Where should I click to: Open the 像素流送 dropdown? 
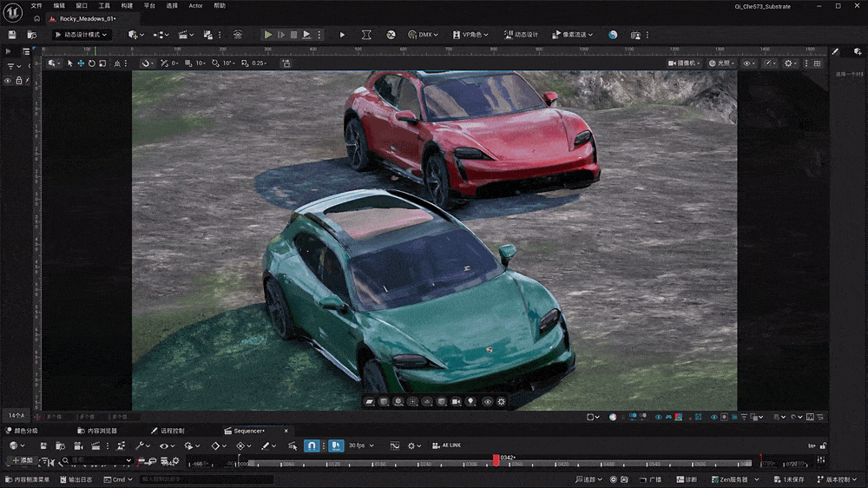pos(572,35)
